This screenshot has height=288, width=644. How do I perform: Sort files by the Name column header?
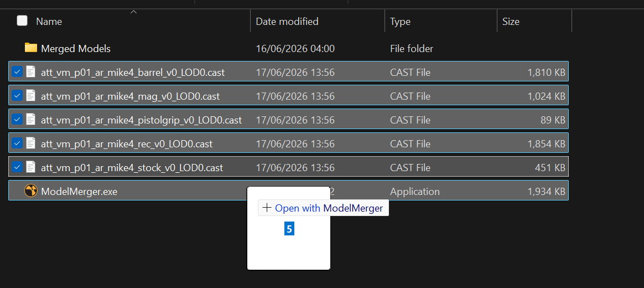click(49, 22)
